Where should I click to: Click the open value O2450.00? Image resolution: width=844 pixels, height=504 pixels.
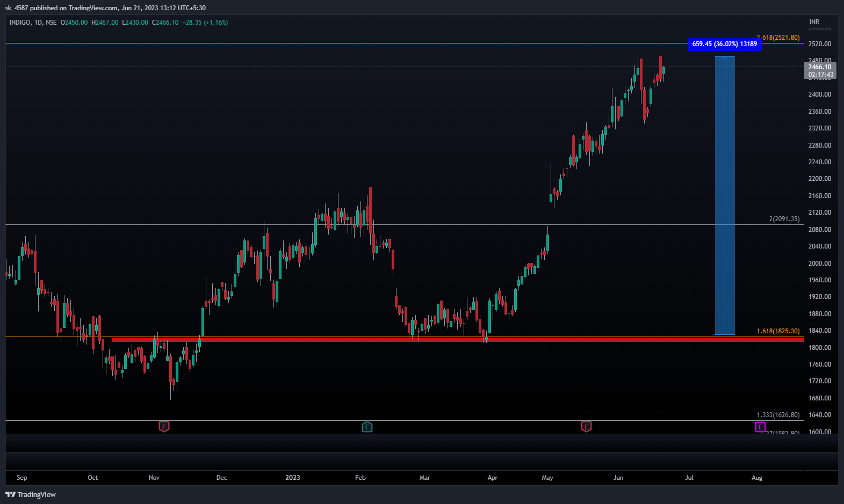(74, 23)
